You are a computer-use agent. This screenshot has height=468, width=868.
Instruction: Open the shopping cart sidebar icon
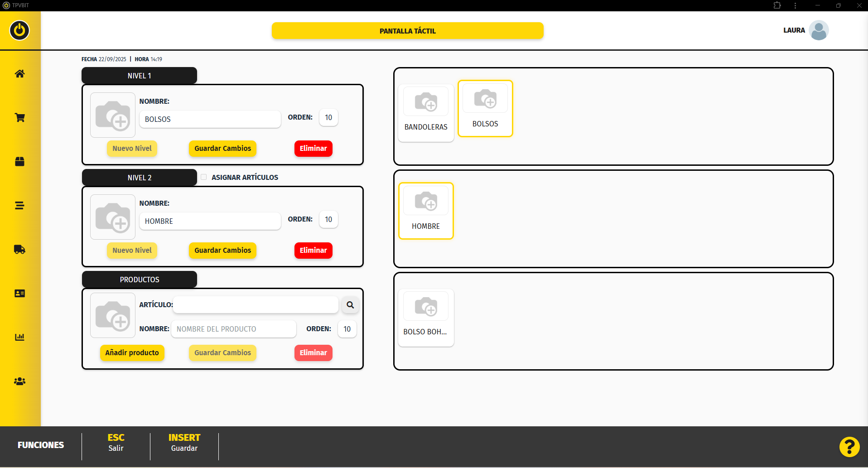click(x=19, y=118)
